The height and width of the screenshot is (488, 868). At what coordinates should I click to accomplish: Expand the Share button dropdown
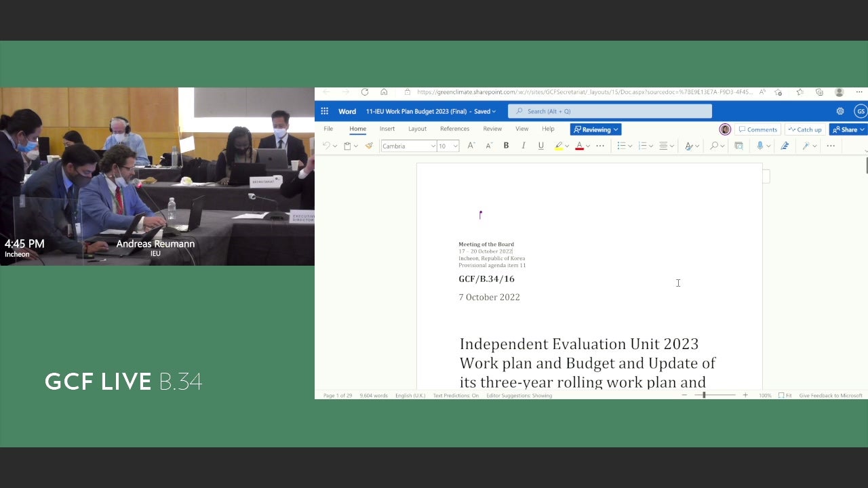point(863,129)
